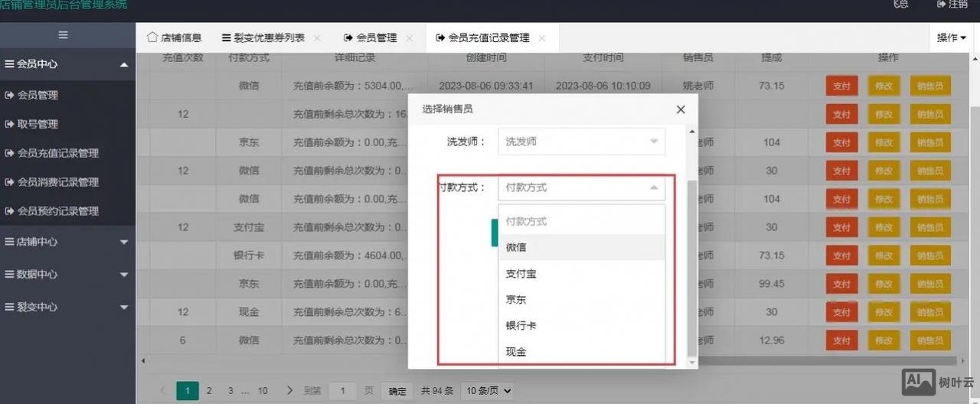Select the 银行卡 cell in the table
The height and width of the screenshot is (404, 980).
[249, 256]
